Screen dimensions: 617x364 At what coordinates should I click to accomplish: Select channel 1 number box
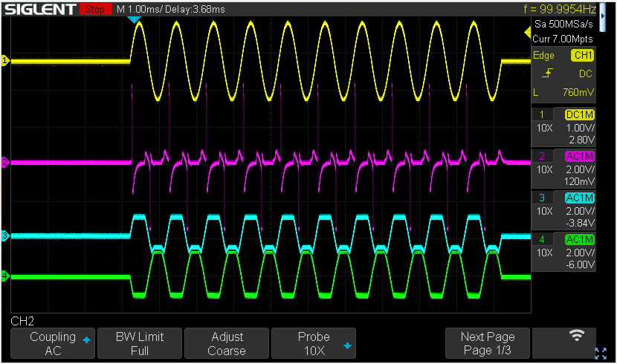point(542,114)
